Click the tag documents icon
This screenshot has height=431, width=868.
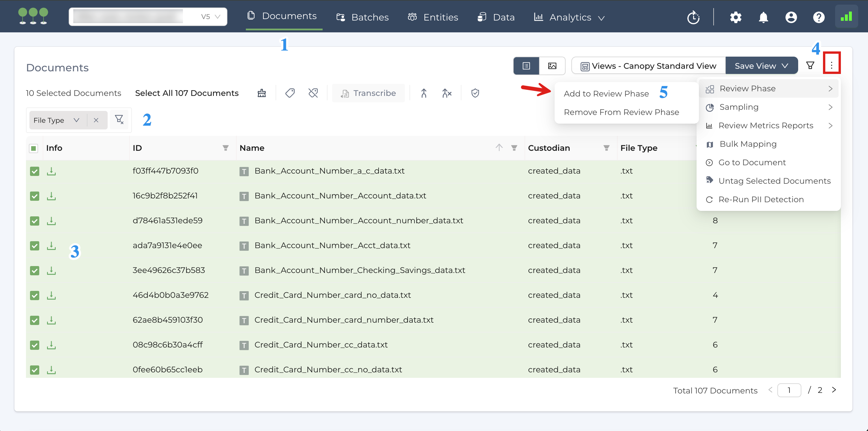(x=290, y=93)
